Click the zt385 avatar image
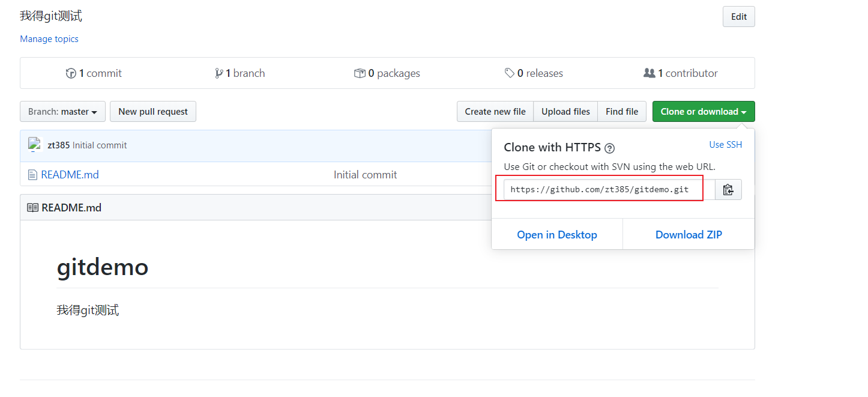Viewport: 868px width, 397px height. 35,145
